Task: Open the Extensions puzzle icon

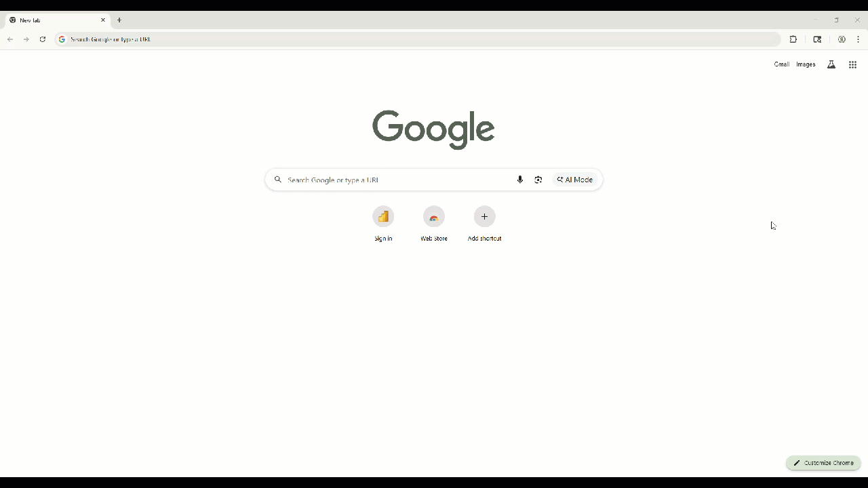Action: pos(793,39)
